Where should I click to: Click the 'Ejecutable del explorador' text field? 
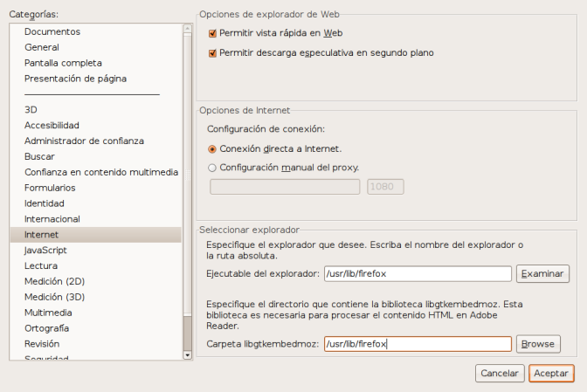[x=417, y=274]
